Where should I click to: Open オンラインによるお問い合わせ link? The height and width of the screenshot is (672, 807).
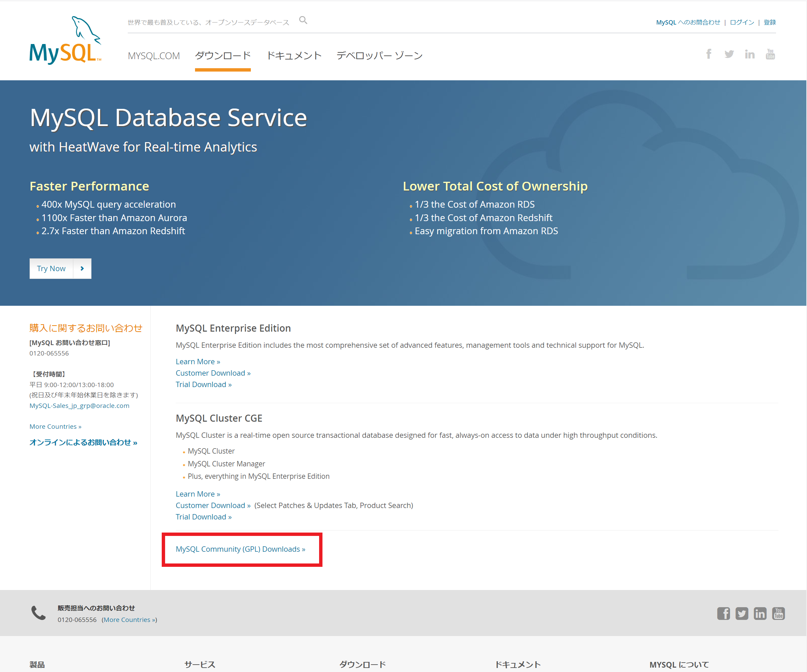(x=83, y=443)
